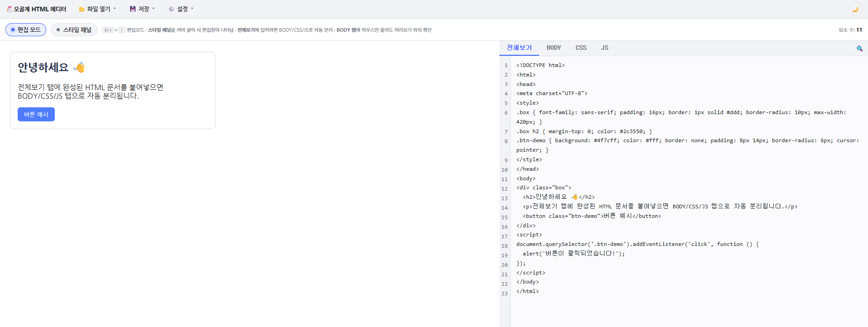The height and width of the screenshot is (327, 868).
Task: Open code search with the magnifier icon
Action: [x=859, y=48]
